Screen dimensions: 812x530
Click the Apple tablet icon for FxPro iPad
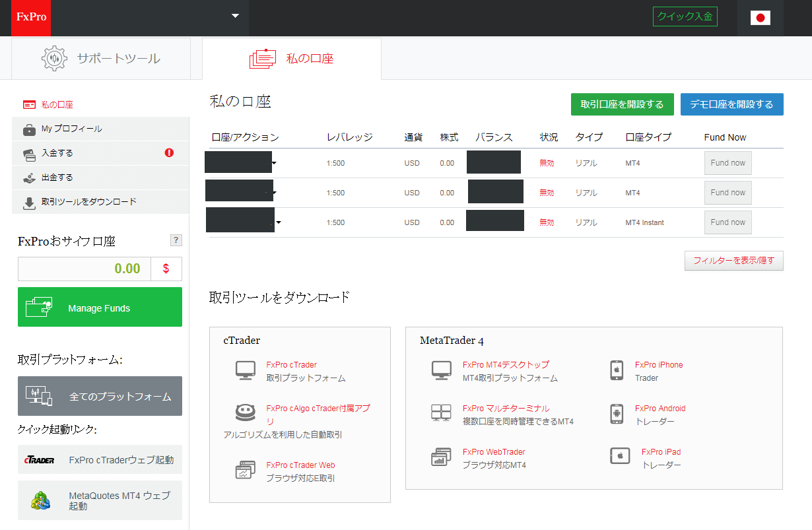(x=621, y=455)
